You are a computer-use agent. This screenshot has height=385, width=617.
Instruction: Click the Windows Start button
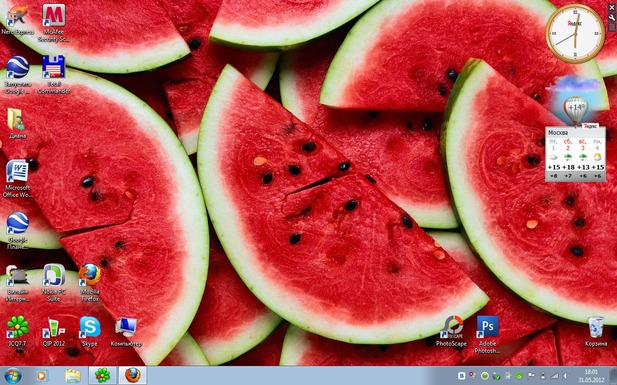pyautogui.click(x=13, y=376)
